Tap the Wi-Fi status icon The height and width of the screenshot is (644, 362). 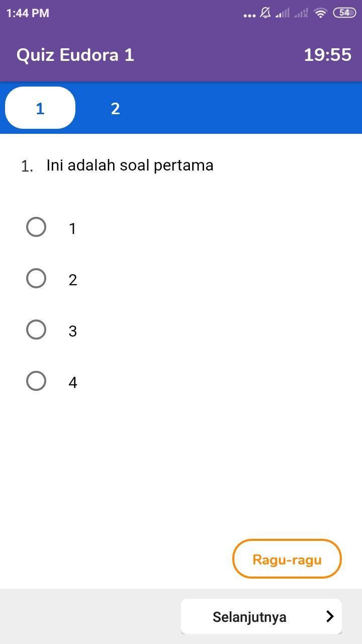point(320,13)
